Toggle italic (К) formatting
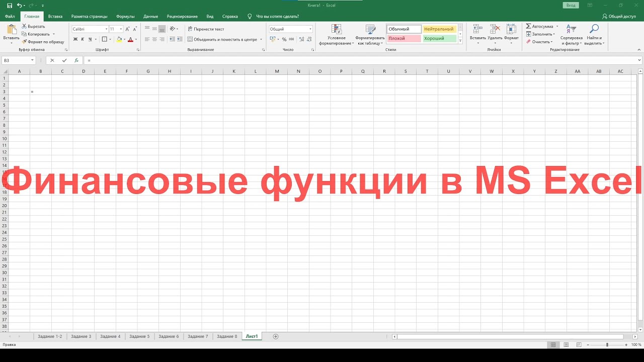 pos(83,39)
